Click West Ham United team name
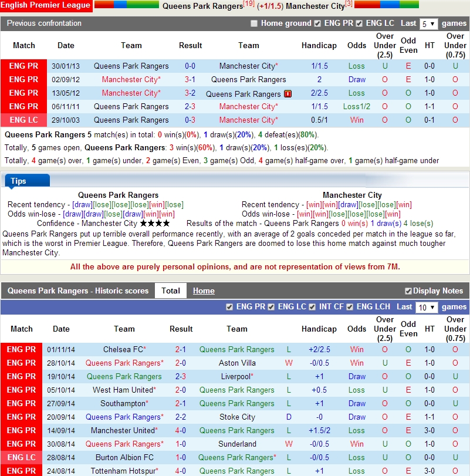 pos(123,390)
